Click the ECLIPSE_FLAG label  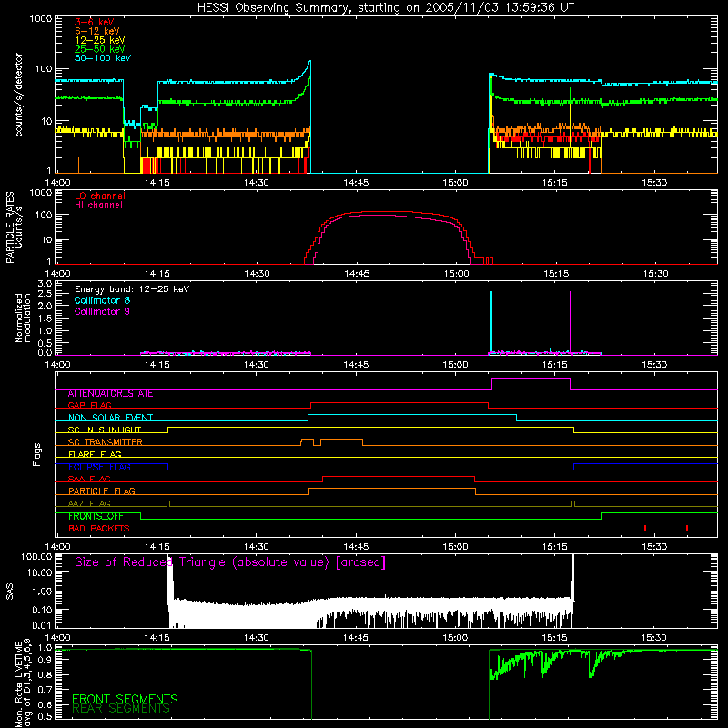(x=99, y=467)
